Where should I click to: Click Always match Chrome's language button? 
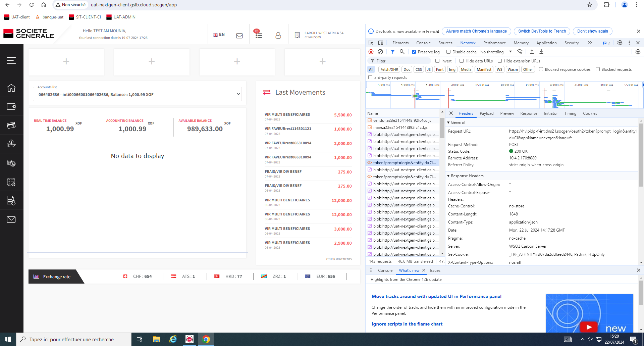pyautogui.click(x=476, y=31)
